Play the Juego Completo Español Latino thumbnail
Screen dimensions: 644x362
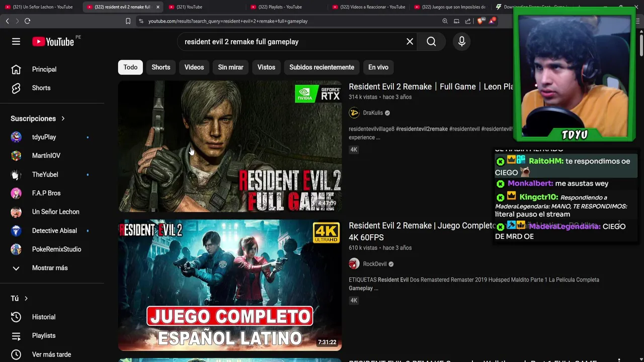pyautogui.click(x=230, y=285)
